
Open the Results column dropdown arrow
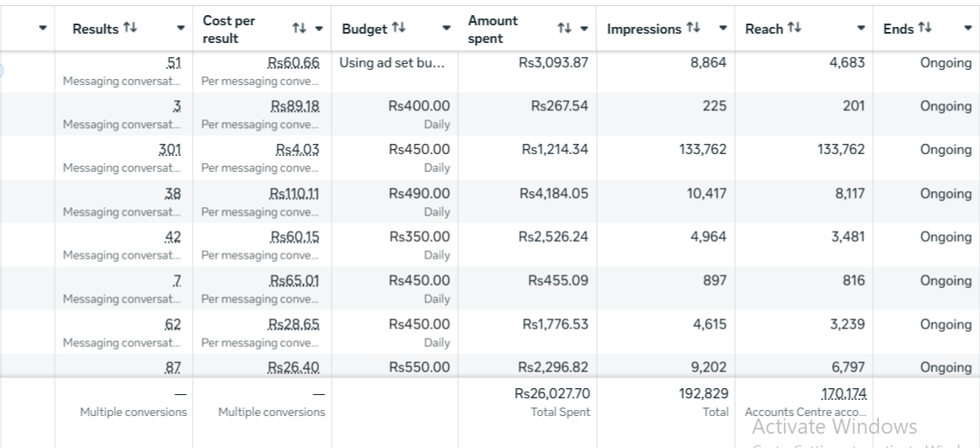pos(180,29)
